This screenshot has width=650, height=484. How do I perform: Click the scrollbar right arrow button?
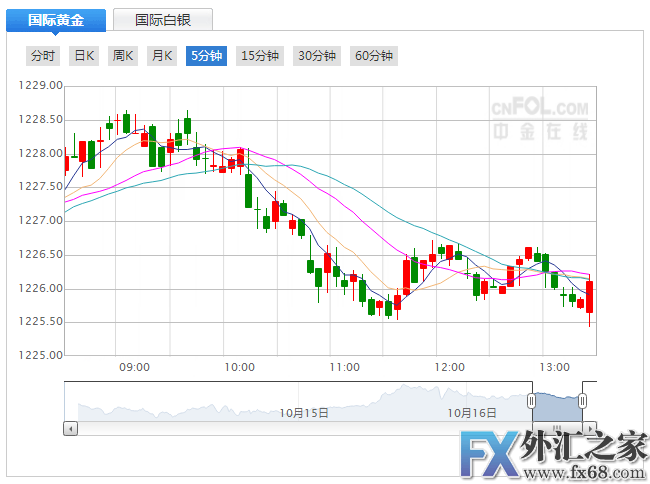pyautogui.click(x=590, y=428)
